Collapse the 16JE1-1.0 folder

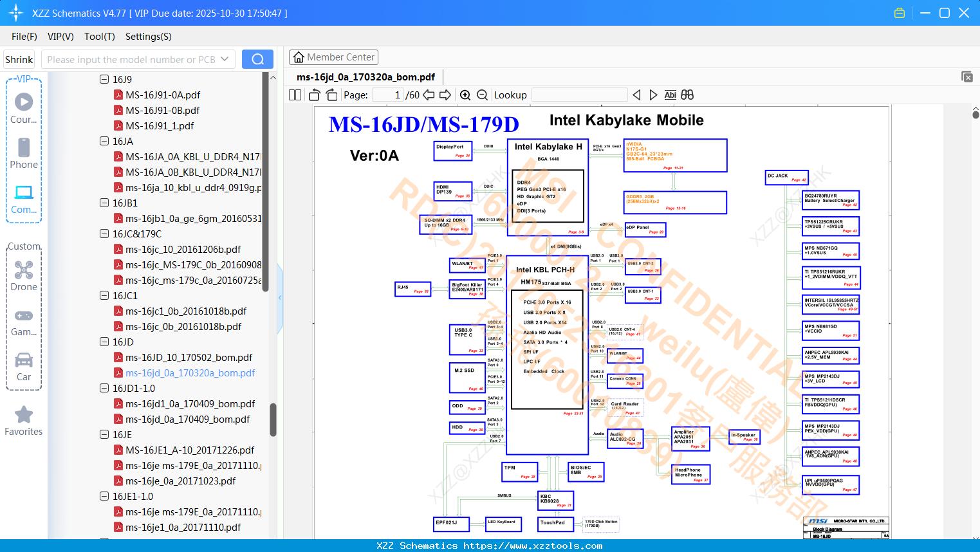point(104,496)
